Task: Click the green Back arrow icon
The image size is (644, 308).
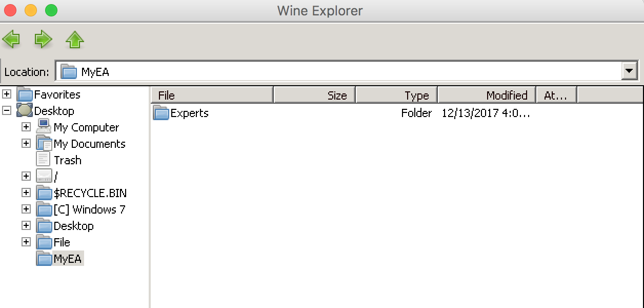Action: pyautogui.click(x=11, y=39)
